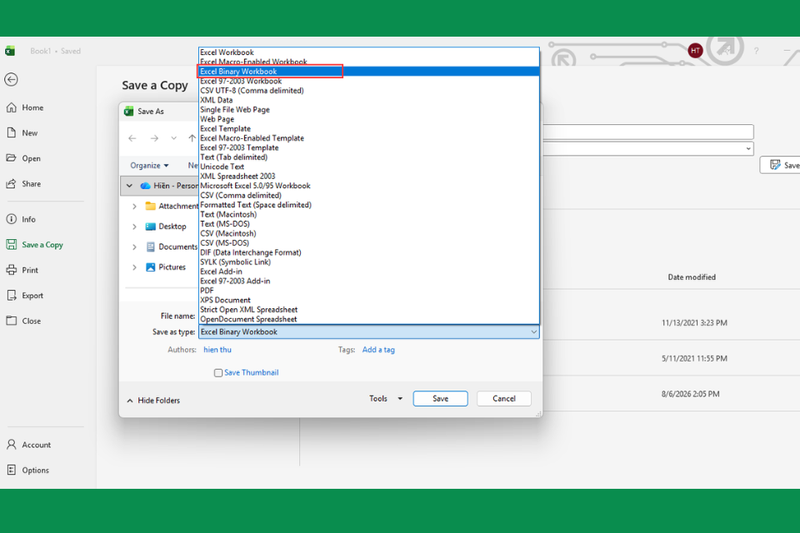
Task: Expand the Pictures folder node
Action: [x=134, y=267]
